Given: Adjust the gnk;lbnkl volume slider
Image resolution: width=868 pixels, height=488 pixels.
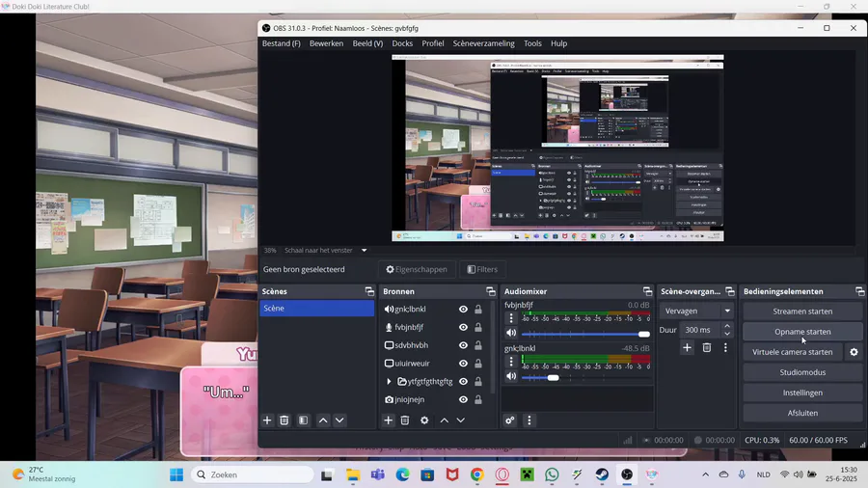Looking at the screenshot, I should [x=585, y=378].
